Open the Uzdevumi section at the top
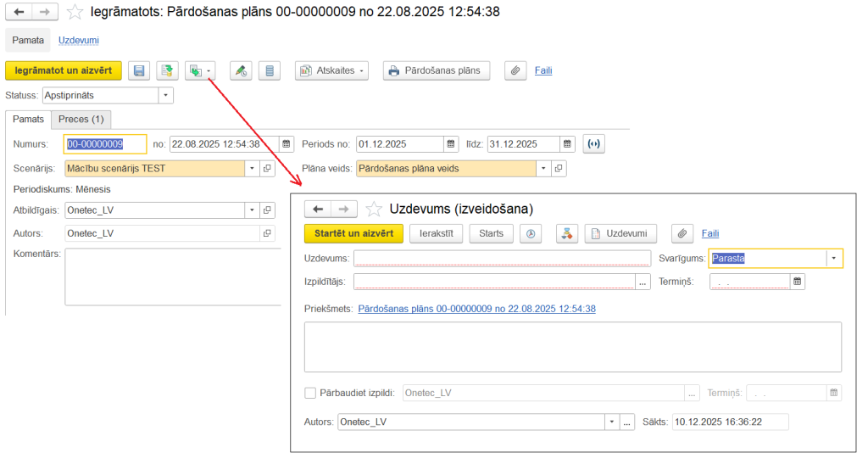Image resolution: width=868 pixels, height=464 pixels. (79, 40)
